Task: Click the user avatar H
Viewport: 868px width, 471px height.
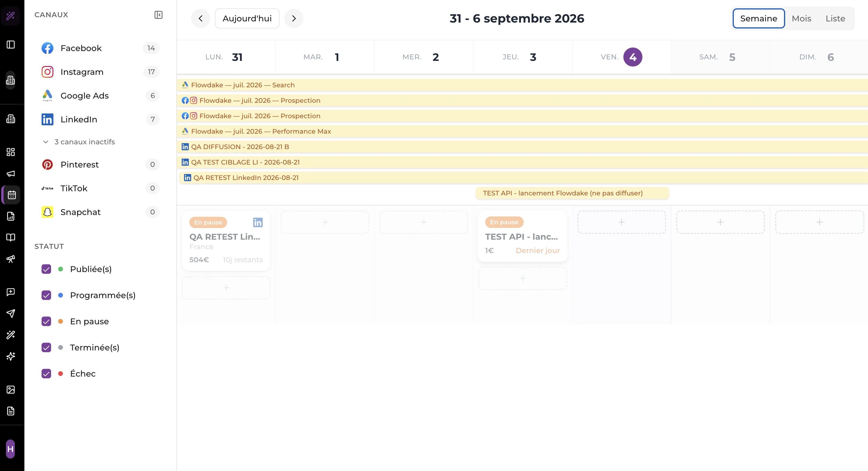Action: pos(10,449)
